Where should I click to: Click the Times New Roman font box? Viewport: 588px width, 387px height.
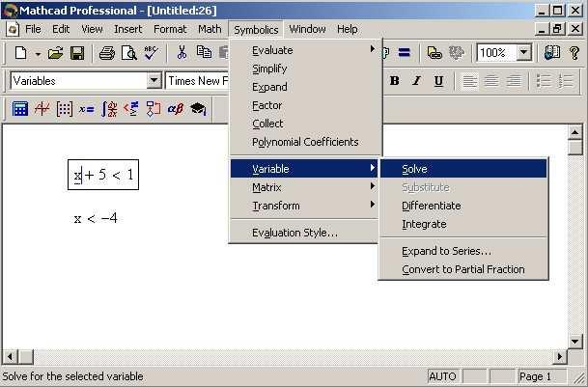(197, 81)
